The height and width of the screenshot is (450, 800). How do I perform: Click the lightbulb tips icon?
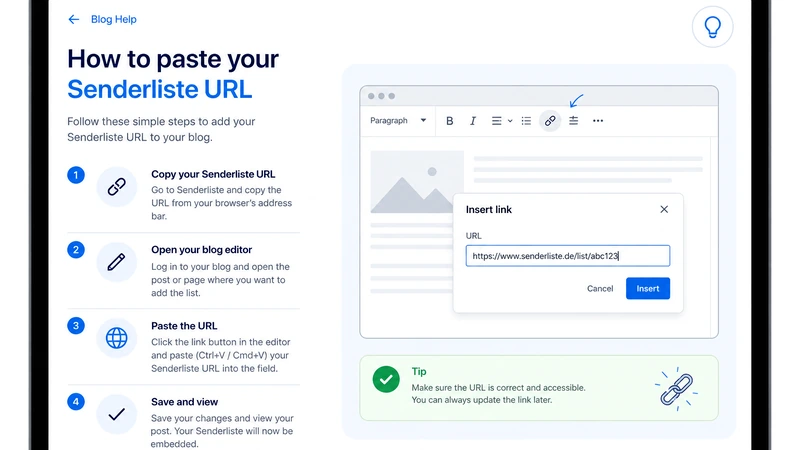712,27
